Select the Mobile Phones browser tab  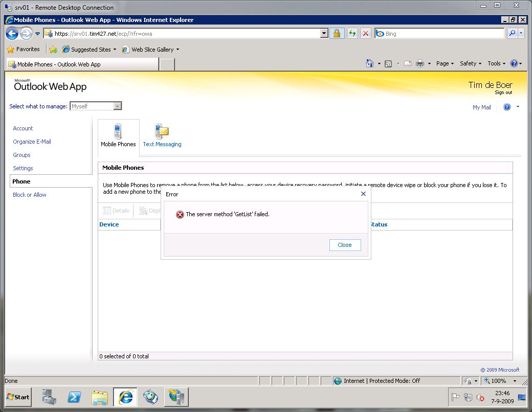[x=82, y=64]
